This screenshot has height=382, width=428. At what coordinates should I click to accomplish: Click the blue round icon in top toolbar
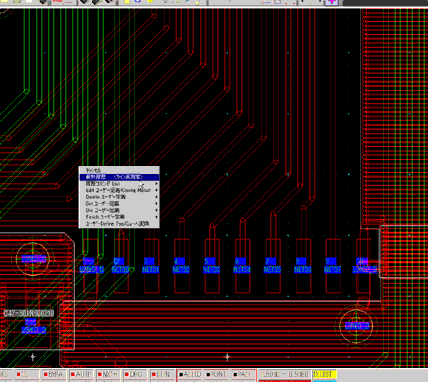tap(137, 2)
